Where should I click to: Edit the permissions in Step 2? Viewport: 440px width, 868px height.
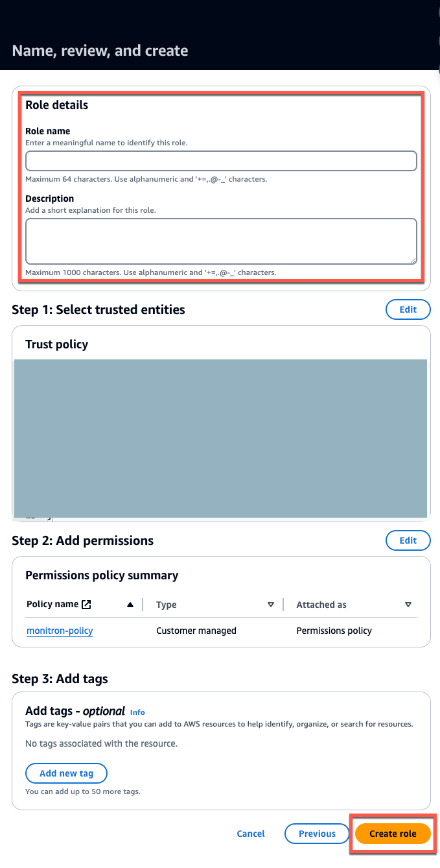[408, 540]
